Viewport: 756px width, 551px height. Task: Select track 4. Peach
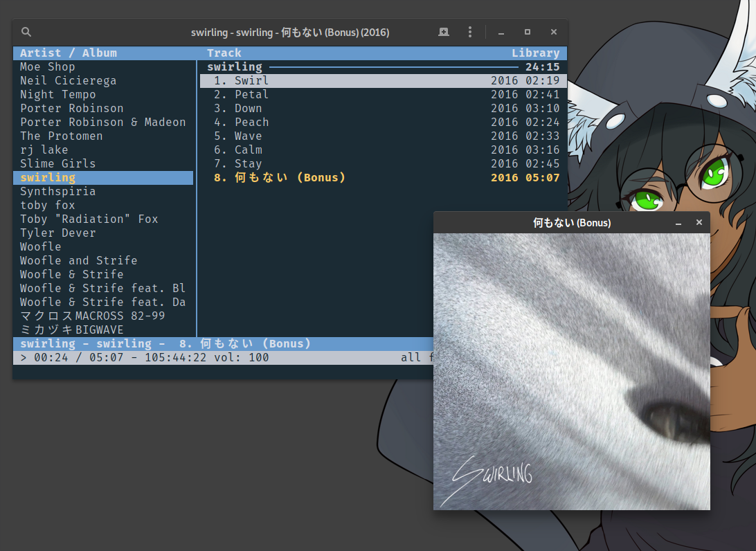[x=384, y=122]
